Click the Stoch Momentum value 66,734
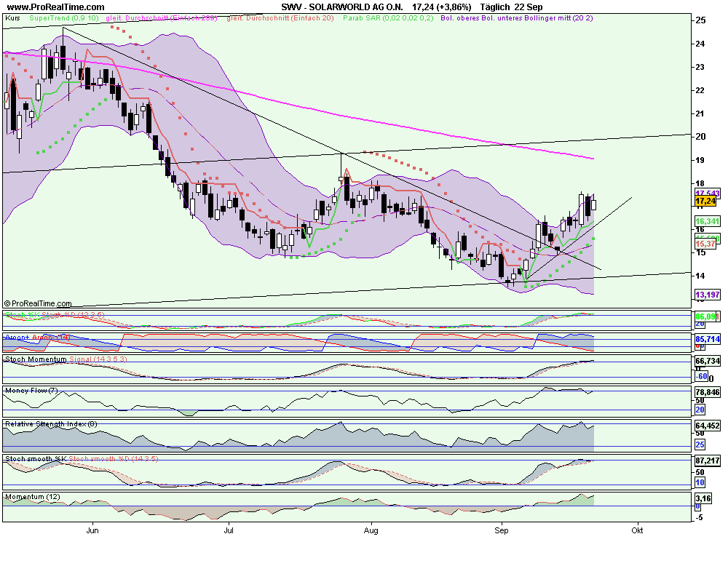 707,361
